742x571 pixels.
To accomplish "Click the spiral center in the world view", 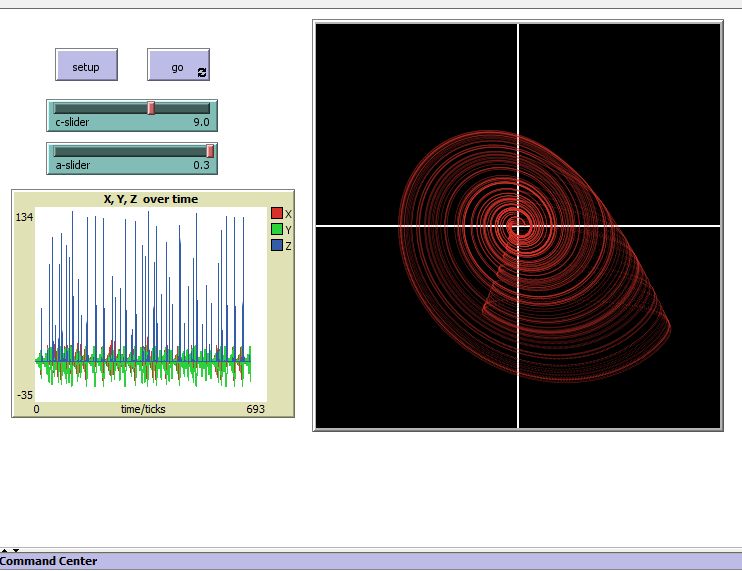I will click(518, 227).
